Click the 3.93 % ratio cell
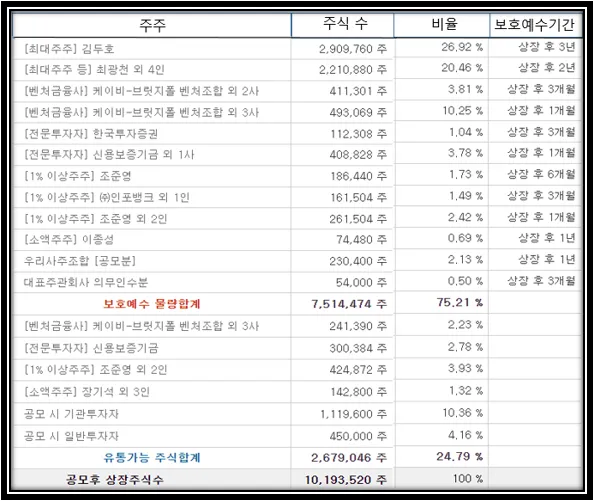Screen dimensions: 593x501 point(466,368)
